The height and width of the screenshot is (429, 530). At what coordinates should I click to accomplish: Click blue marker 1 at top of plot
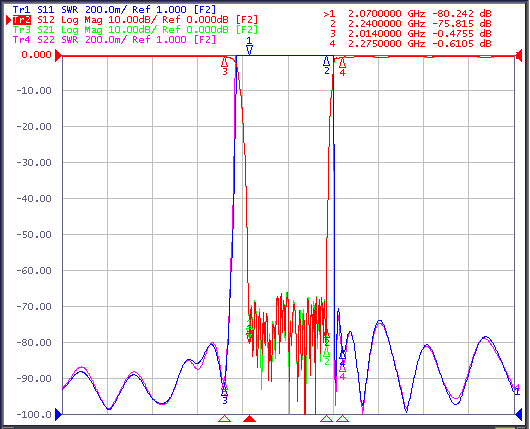coord(249,46)
